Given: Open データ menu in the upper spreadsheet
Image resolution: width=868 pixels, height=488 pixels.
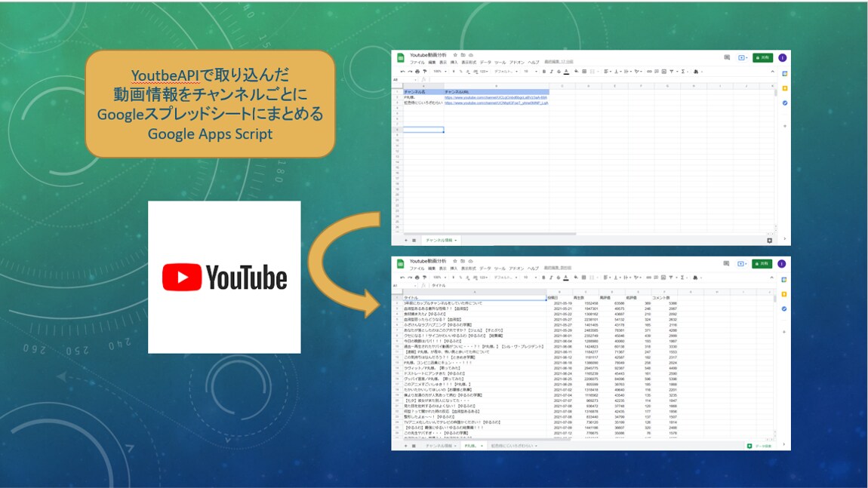Looking at the screenshot, I should [485, 62].
